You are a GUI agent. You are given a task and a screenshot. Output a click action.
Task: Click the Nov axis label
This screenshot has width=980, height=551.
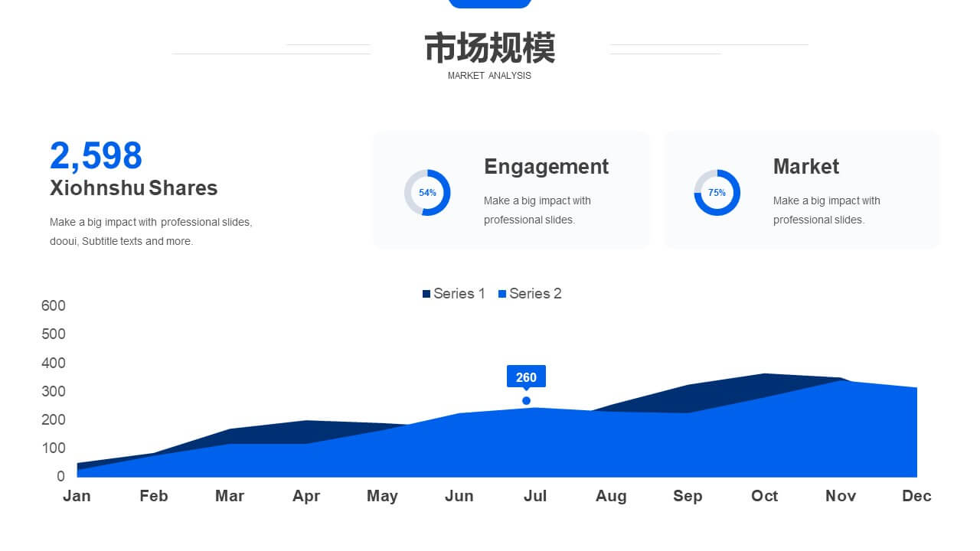[x=841, y=496]
